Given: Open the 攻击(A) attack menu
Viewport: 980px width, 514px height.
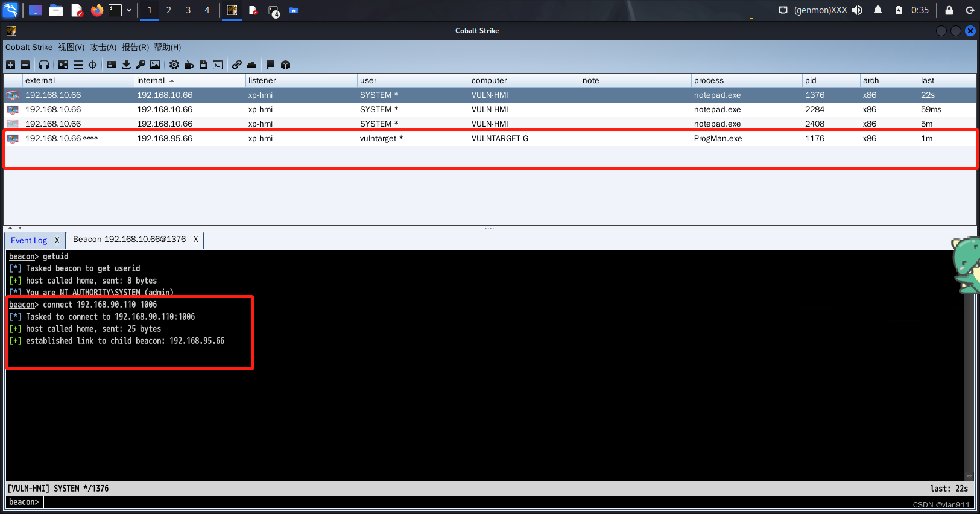Looking at the screenshot, I should (x=103, y=47).
